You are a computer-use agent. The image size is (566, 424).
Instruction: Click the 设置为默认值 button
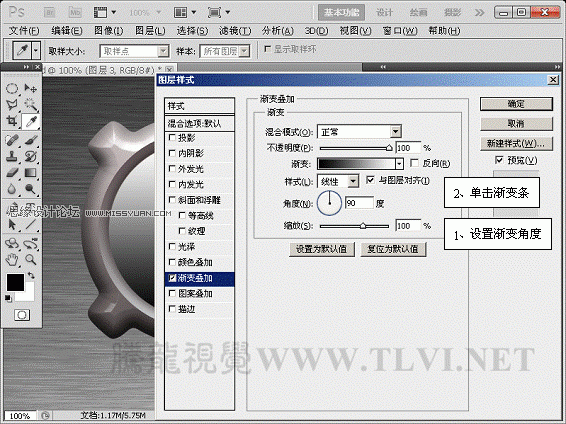(322, 249)
